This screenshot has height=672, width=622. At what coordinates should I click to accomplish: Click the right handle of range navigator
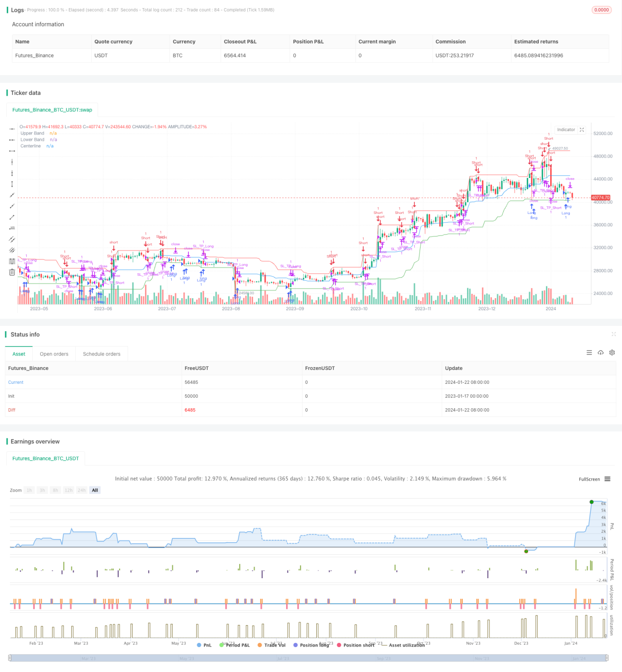606,658
